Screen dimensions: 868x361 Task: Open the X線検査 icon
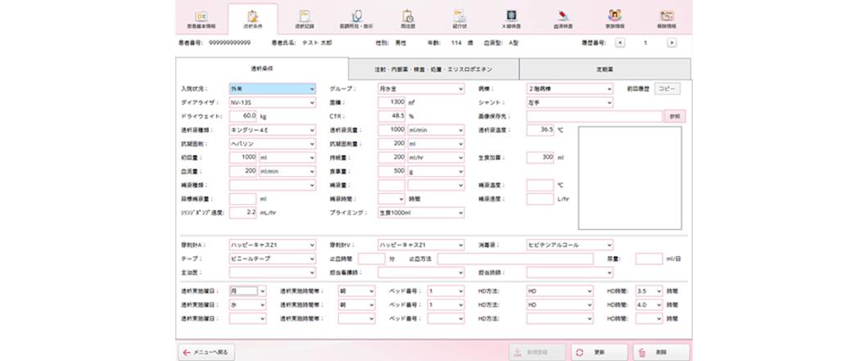509,18
